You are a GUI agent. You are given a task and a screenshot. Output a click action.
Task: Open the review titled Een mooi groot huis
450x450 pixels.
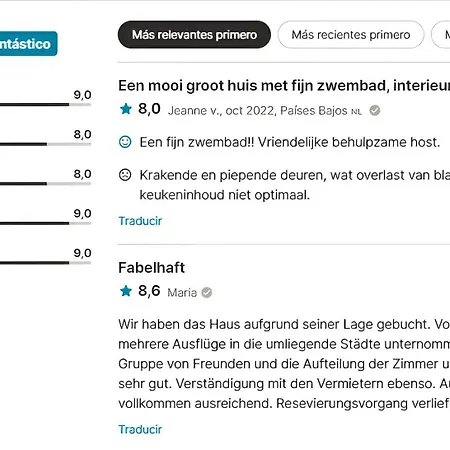(x=284, y=86)
